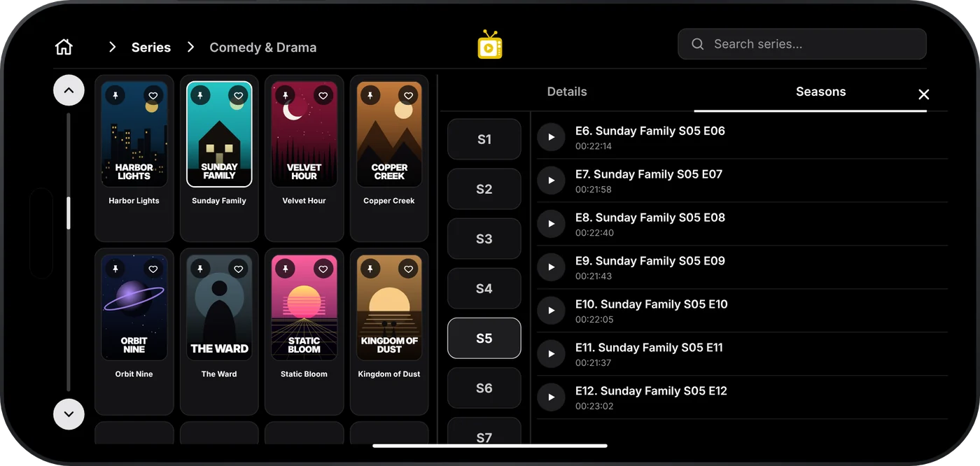Open Comedy & Drama breadcrumb category

(x=263, y=48)
